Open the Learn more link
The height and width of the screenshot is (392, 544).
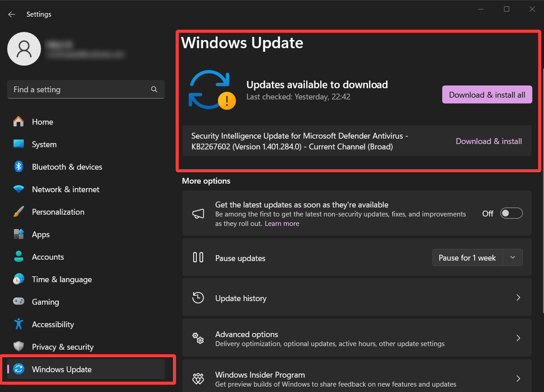point(282,223)
